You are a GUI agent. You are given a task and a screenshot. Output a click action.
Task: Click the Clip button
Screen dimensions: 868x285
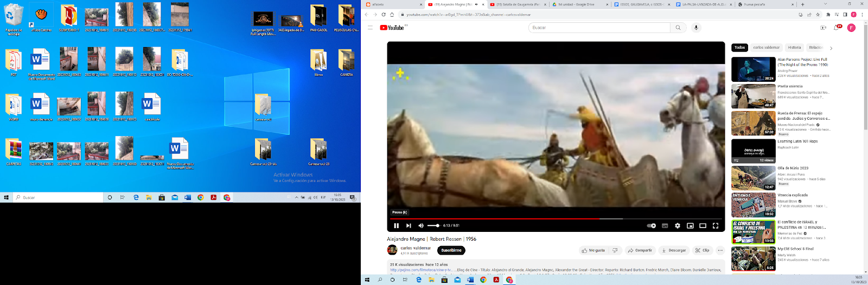click(x=702, y=250)
